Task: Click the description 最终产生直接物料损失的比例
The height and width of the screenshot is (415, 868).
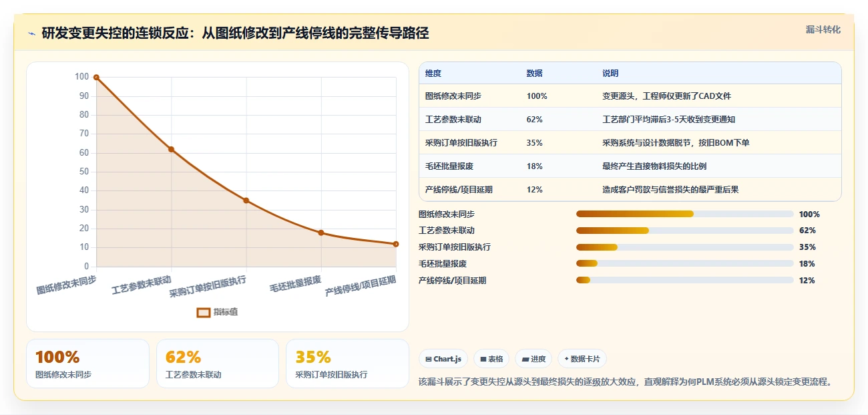Action: point(654,166)
